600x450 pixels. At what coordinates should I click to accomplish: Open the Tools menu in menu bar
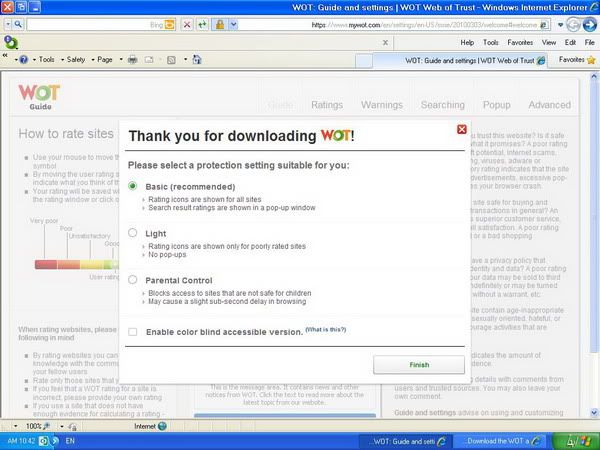coord(491,42)
